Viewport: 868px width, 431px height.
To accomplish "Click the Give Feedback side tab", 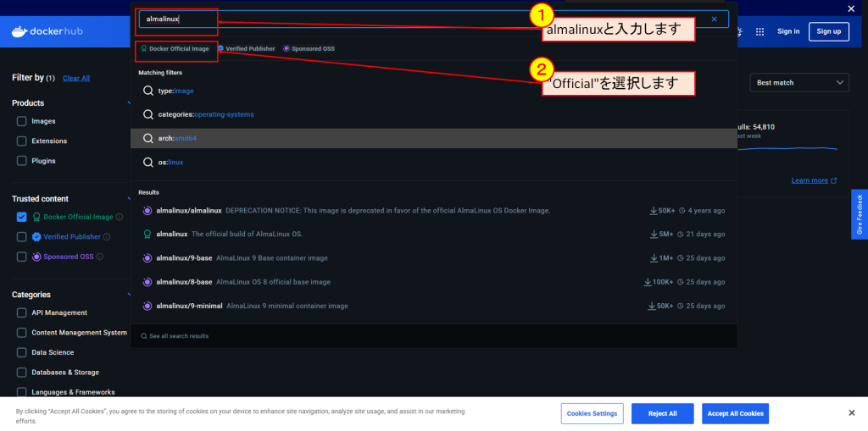I will point(860,215).
